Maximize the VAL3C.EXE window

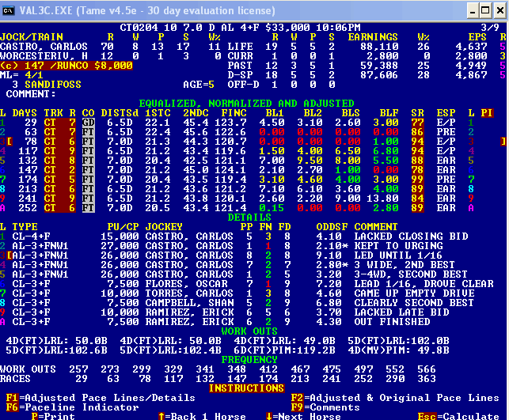tap(485, 11)
